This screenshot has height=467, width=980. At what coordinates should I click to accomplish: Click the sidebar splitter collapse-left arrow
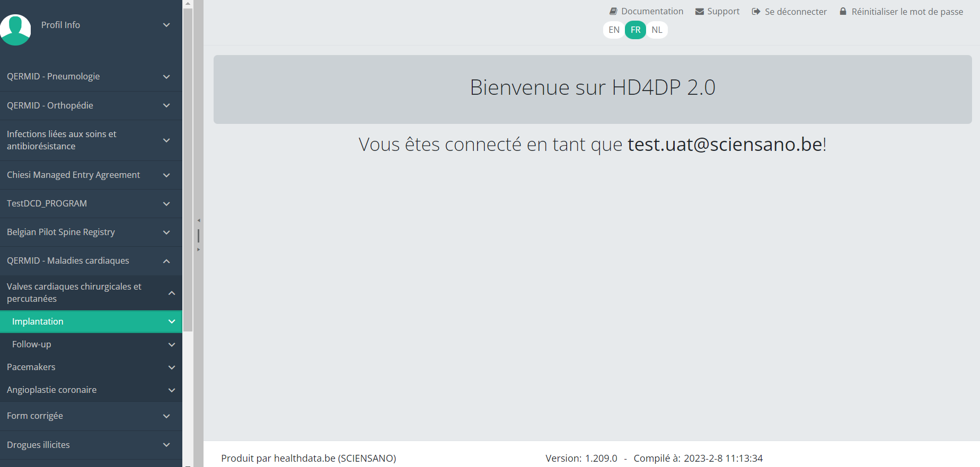point(199,220)
